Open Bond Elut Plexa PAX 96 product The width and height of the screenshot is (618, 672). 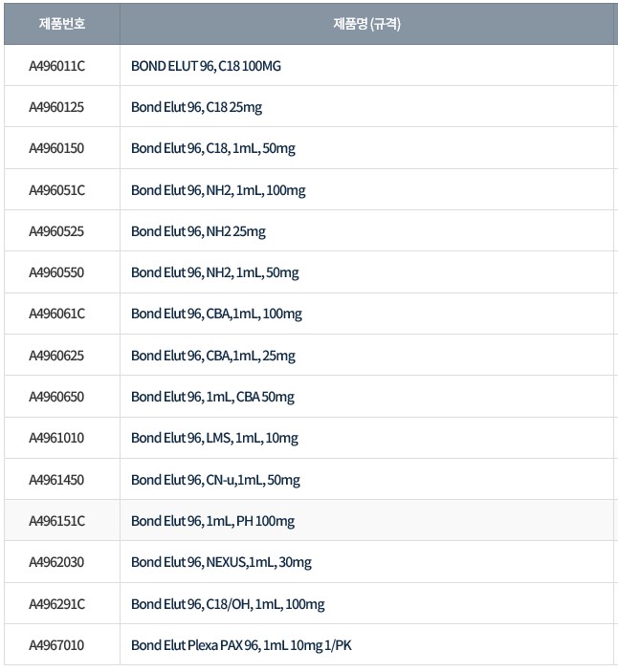241,645
